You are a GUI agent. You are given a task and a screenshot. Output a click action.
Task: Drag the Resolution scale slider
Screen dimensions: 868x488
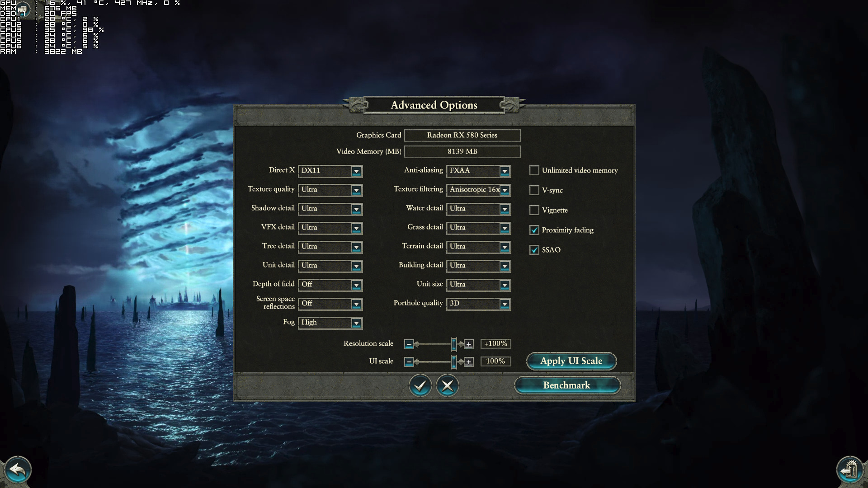click(455, 343)
